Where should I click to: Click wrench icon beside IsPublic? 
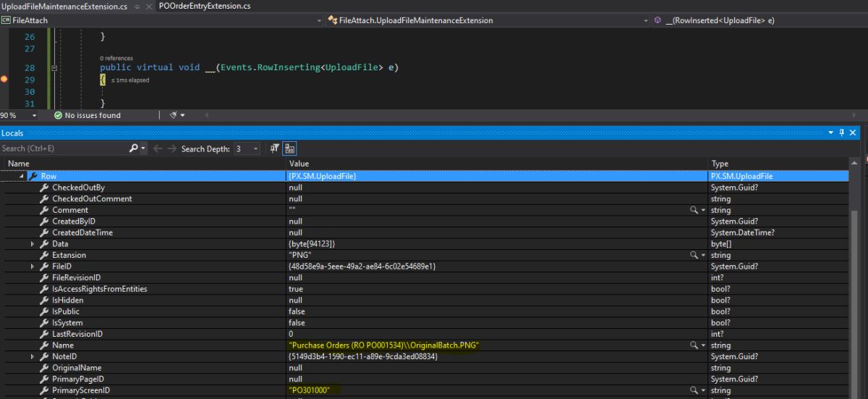(44, 311)
